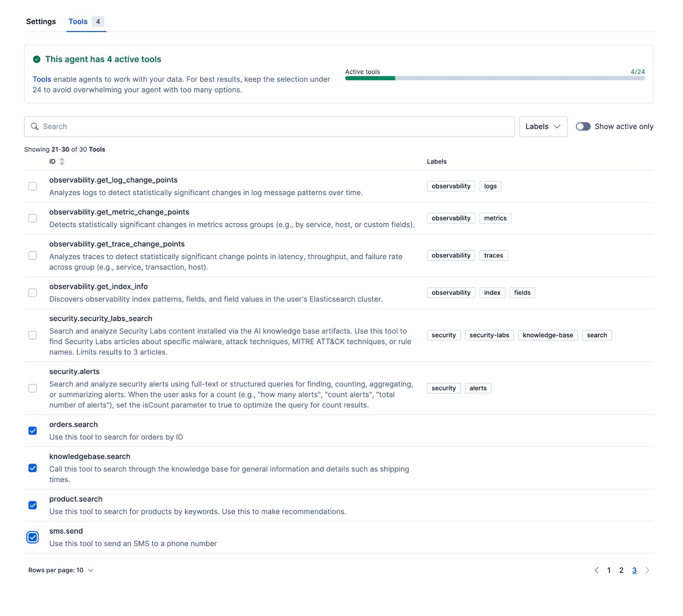This screenshot has height=616, width=683.
Task: Uncheck the orders.search tool checkbox
Action: click(x=32, y=431)
